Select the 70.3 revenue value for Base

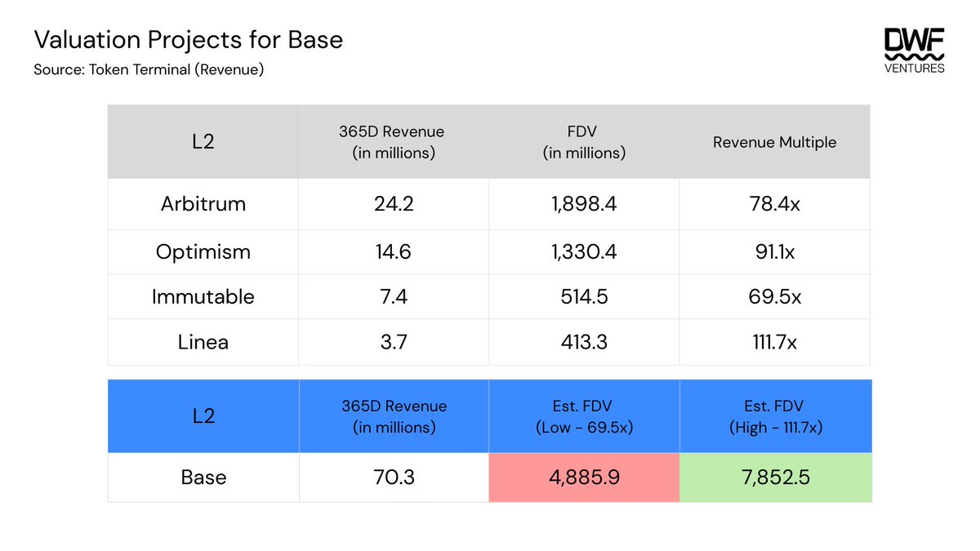(x=393, y=477)
